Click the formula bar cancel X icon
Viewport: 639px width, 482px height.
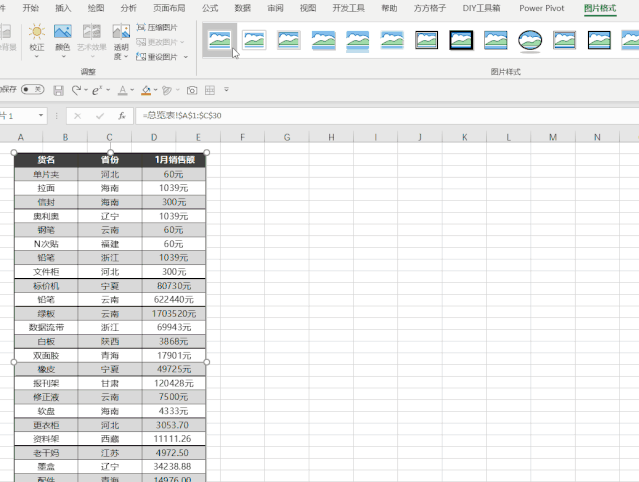click(77, 116)
